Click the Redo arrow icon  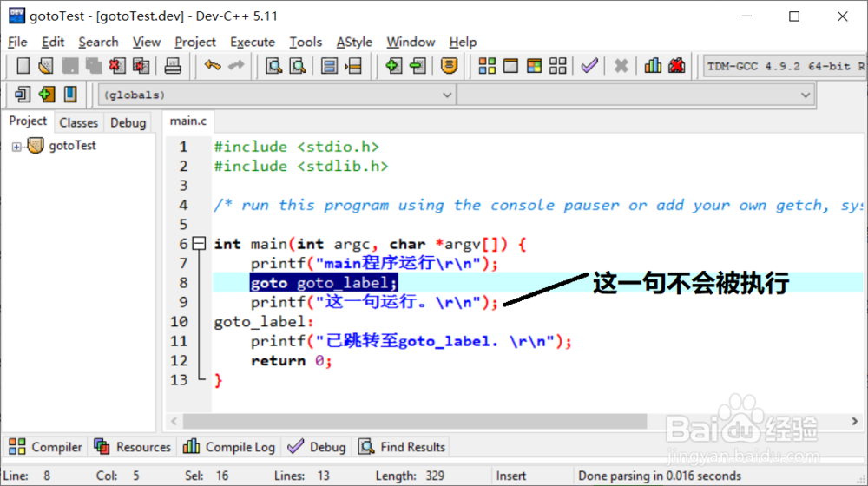pos(236,66)
